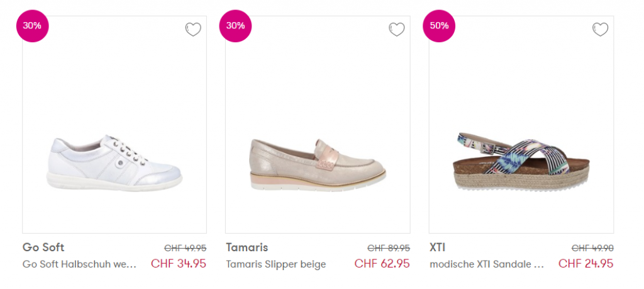Click 'Go Soft Halbschuh' product description

pos(80,264)
